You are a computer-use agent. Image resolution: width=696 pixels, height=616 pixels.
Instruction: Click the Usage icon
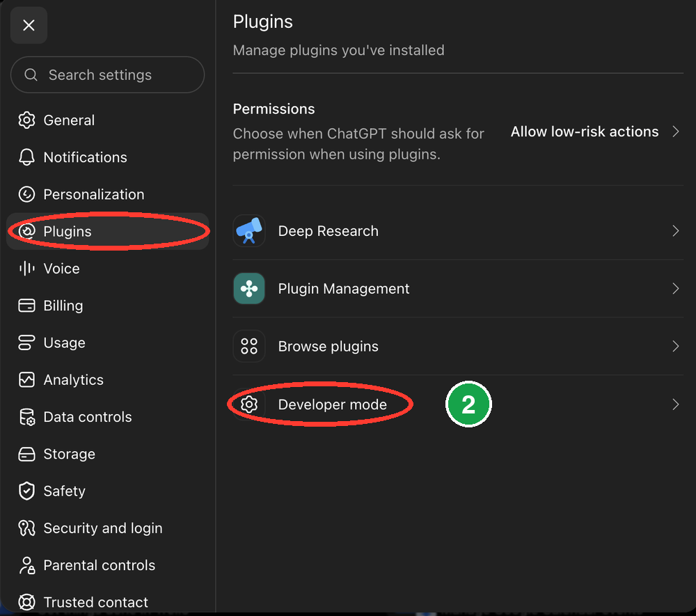tap(26, 342)
